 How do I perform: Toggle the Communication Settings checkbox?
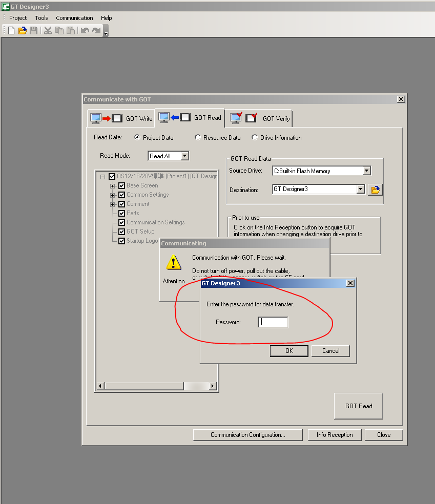pyautogui.click(x=121, y=222)
